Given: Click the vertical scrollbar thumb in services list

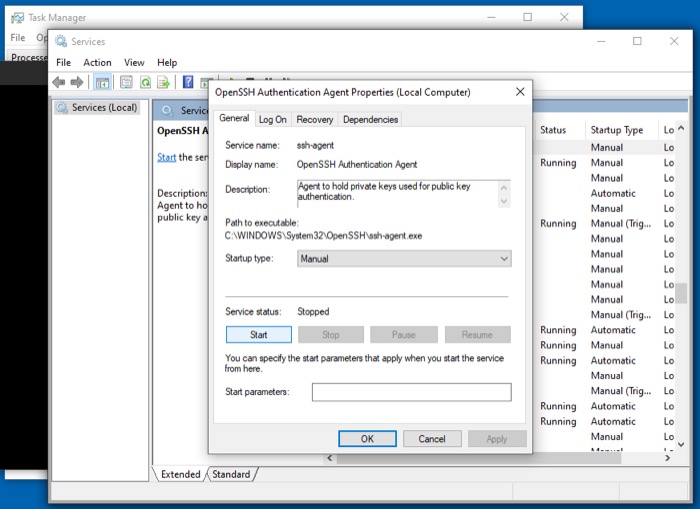Looking at the screenshot, I should point(681,293).
